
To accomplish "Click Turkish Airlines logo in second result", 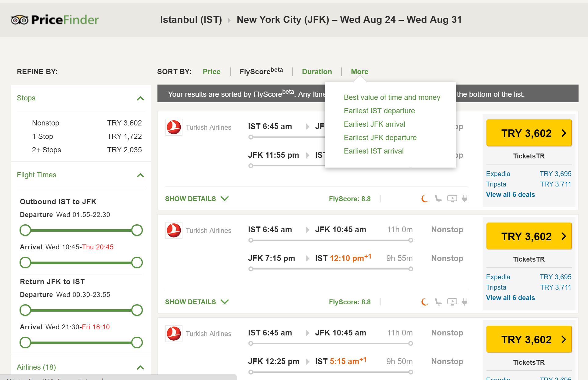I will coord(174,230).
